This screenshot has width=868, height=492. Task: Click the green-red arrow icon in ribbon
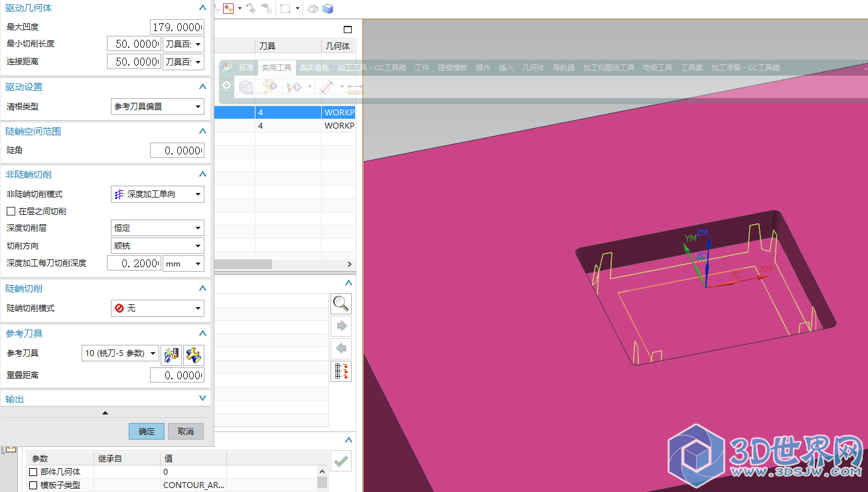294,87
